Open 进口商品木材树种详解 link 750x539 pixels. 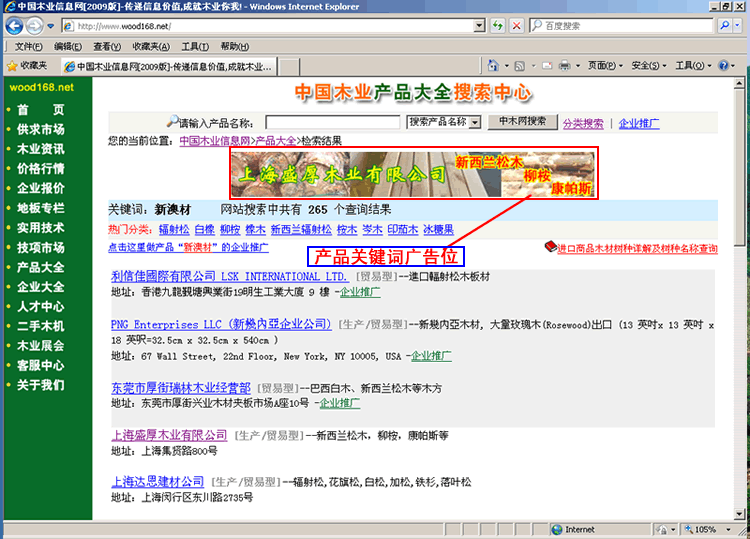[637, 249]
